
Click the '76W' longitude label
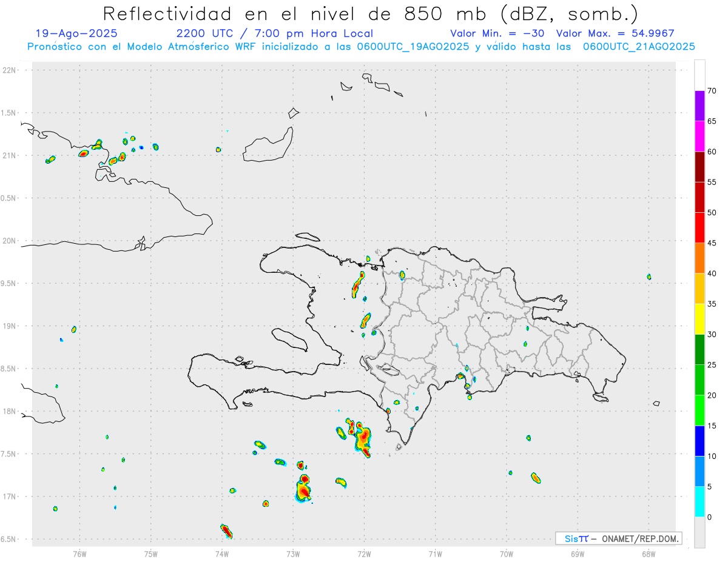point(79,554)
